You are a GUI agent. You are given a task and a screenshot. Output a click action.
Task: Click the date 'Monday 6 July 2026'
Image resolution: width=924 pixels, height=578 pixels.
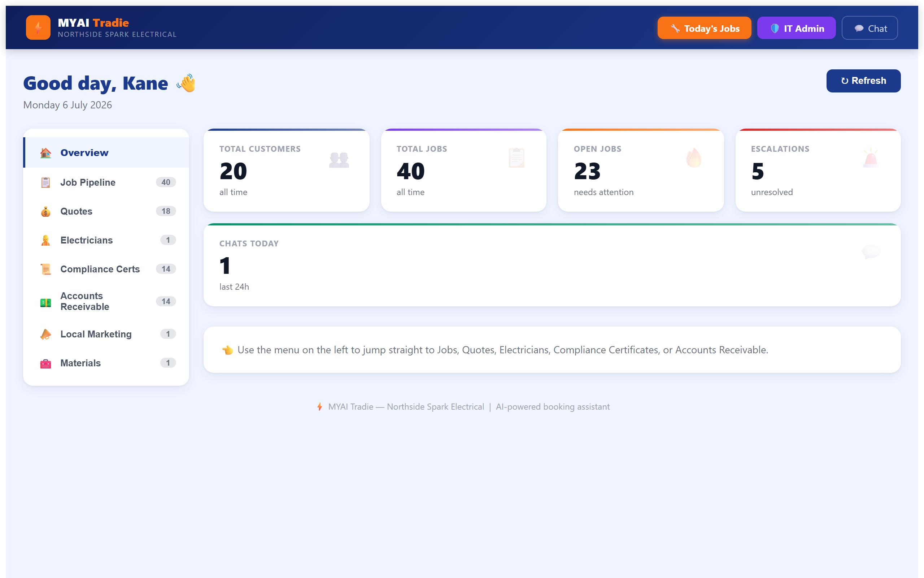67,105
